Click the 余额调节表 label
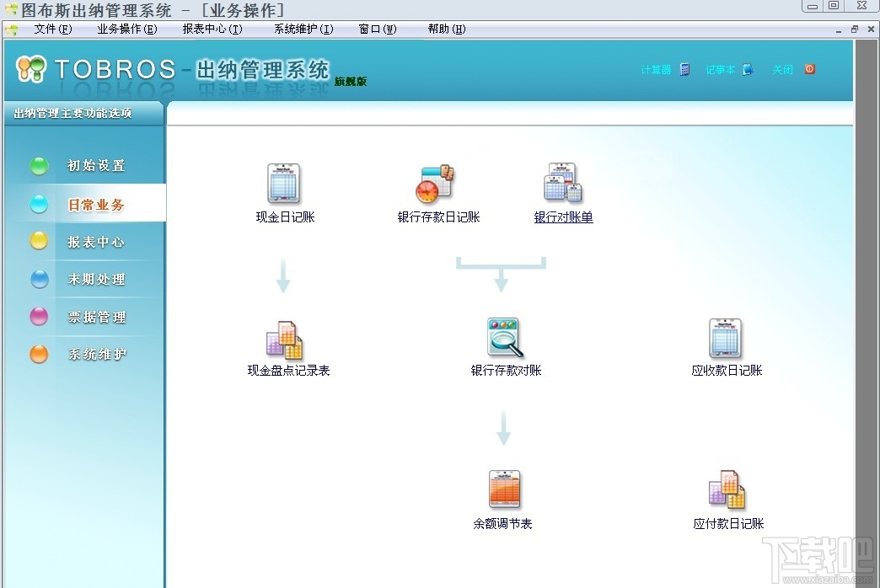 point(502,523)
